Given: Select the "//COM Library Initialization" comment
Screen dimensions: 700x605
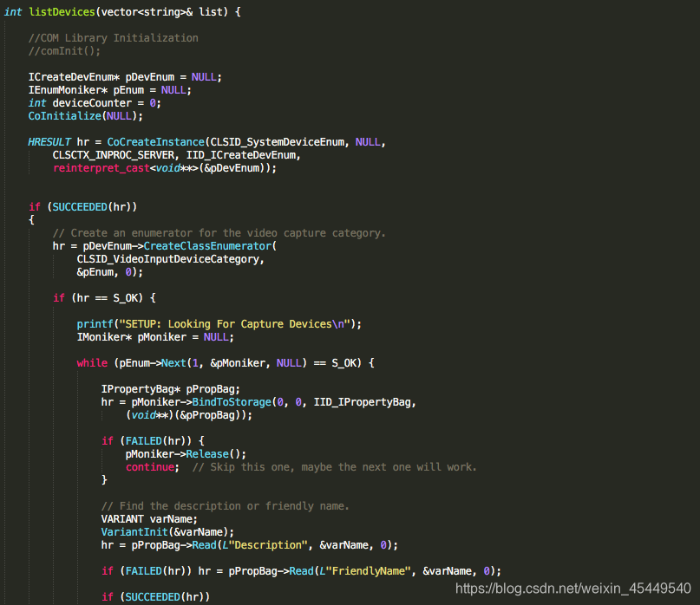Looking at the screenshot, I should pos(114,38).
